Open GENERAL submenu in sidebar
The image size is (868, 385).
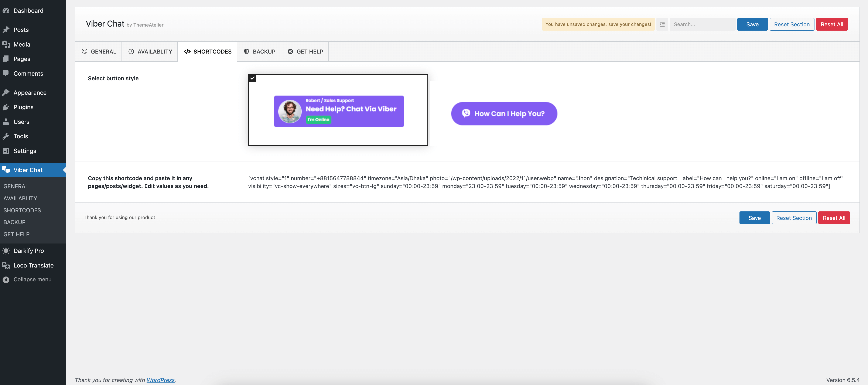[16, 186]
